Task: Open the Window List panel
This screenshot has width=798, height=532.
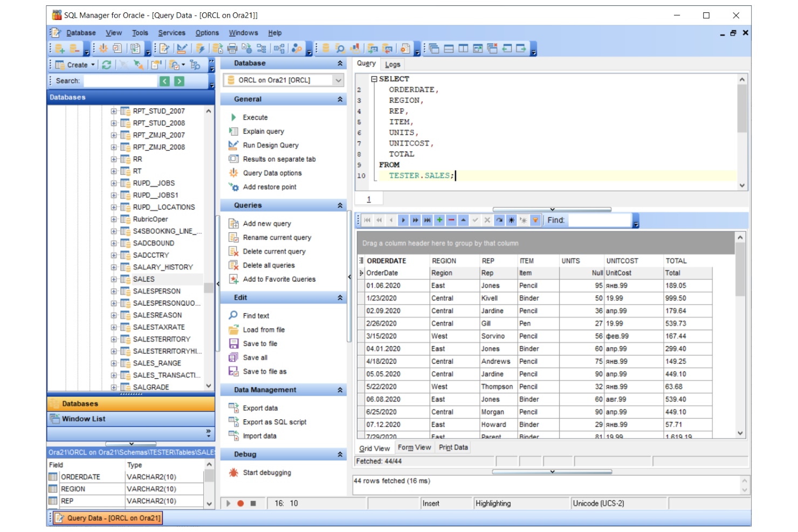Action: coord(84,418)
